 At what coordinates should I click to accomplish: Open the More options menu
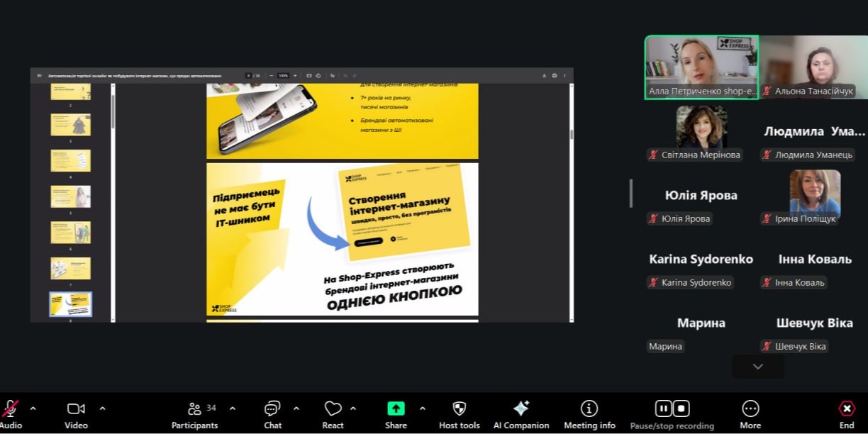coord(750,415)
